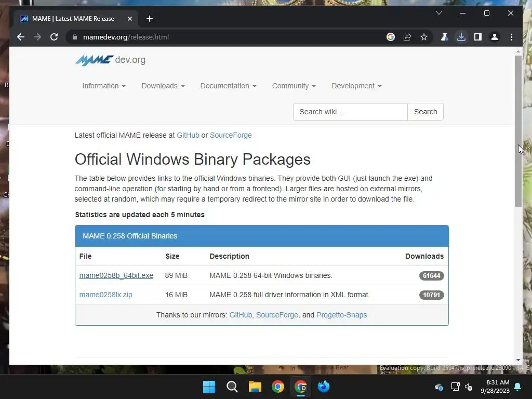Open Chrome Labs flask icon
532x399 pixels.
coord(444,37)
